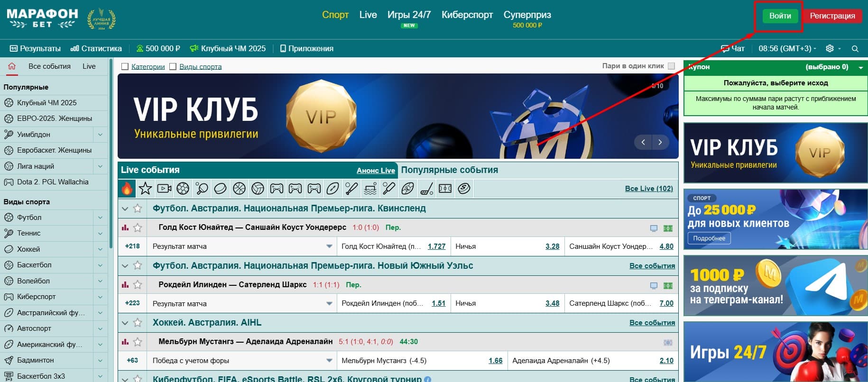Open statistics for Мельбурн Мустангз match

click(x=125, y=342)
